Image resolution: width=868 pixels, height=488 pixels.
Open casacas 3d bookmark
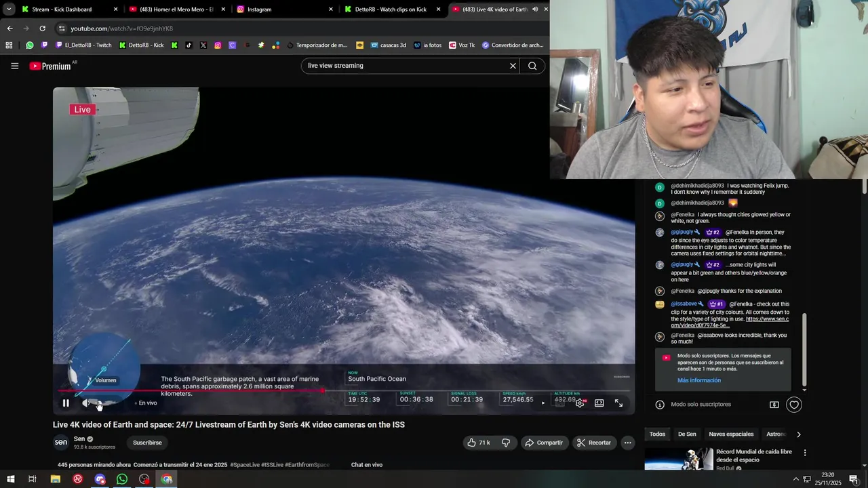click(x=388, y=45)
